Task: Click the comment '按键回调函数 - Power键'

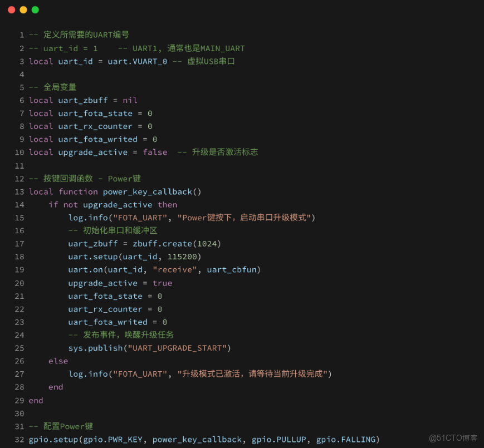Action: tap(92, 179)
